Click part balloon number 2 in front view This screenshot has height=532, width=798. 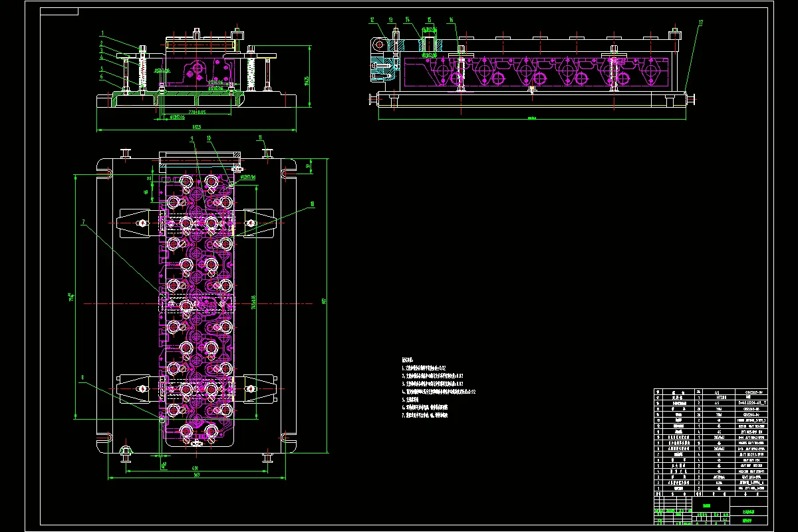(x=103, y=42)
